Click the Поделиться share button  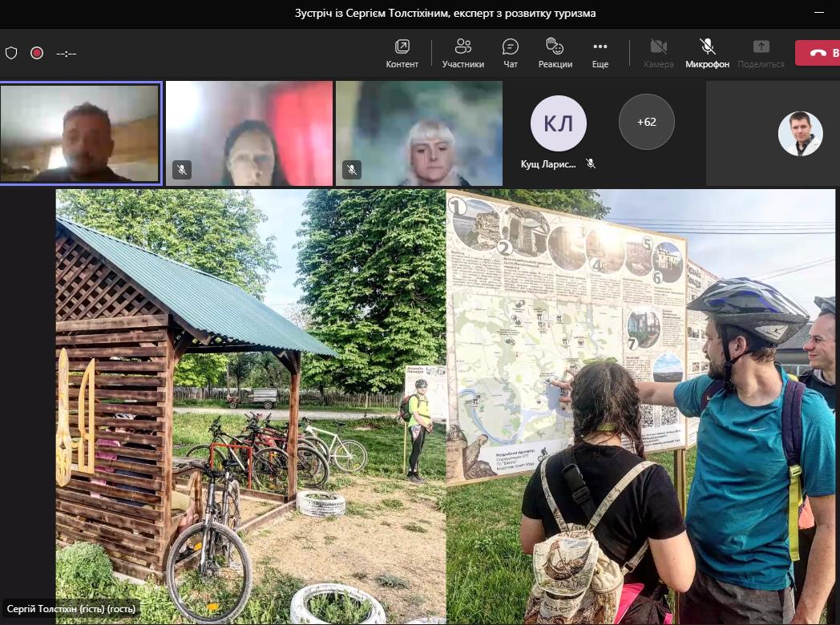point(761,54)
